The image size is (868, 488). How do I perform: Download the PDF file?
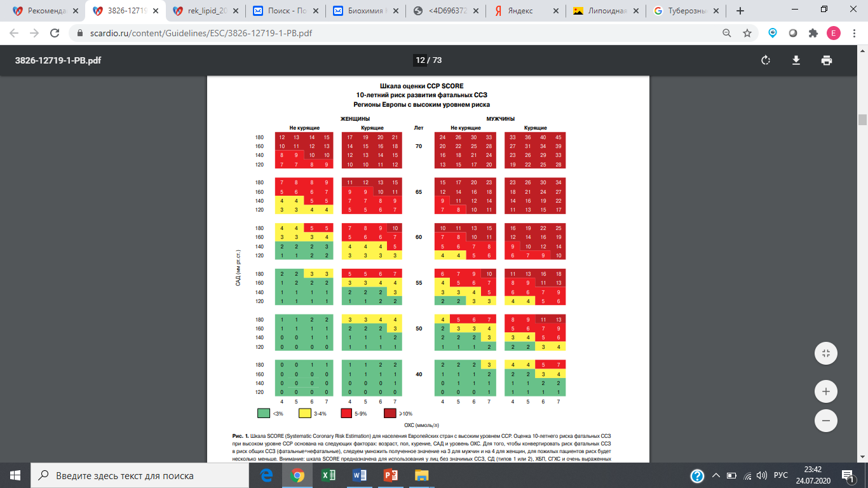click(x=796, y=60)
